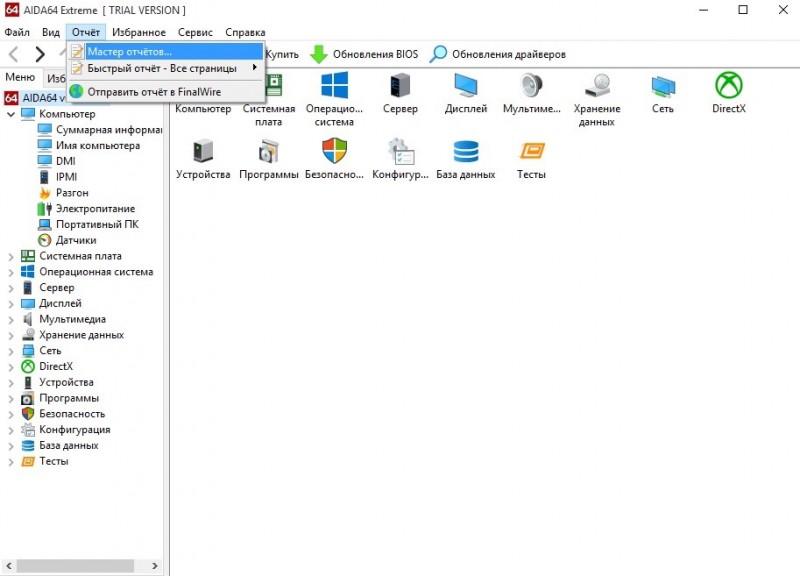
Task: Expand the Программы tree node
Action: [11, 398]
